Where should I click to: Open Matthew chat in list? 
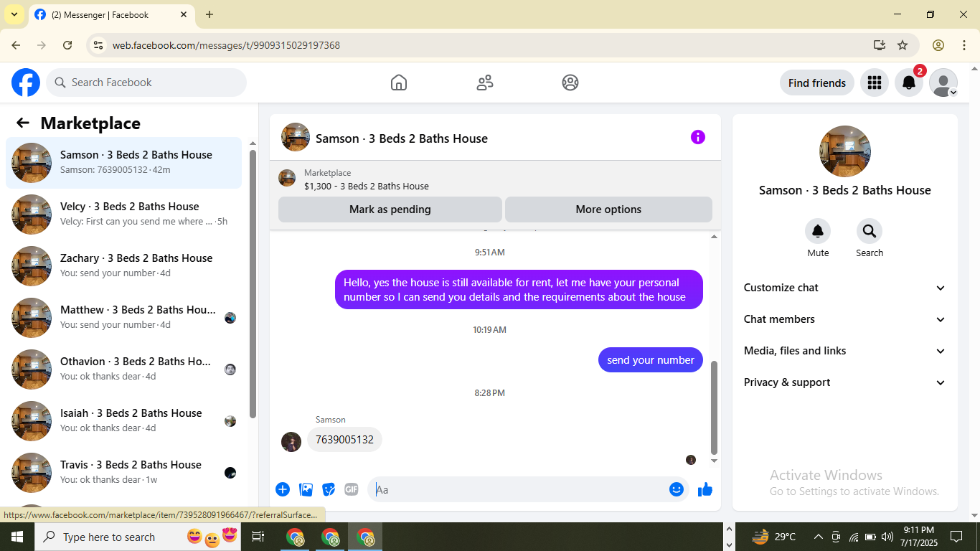124,318
